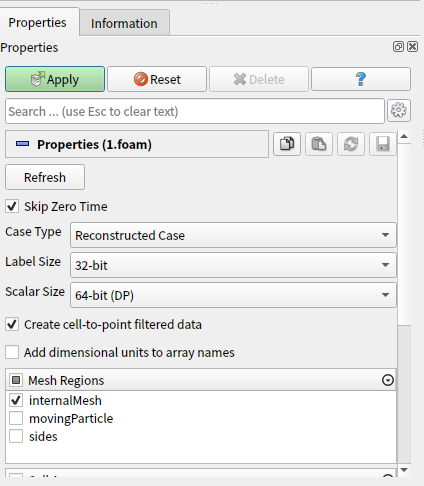Disable Create cell-to-point filtered data
The height and width of the screenshot is (486, 424).
coord(12,324)
